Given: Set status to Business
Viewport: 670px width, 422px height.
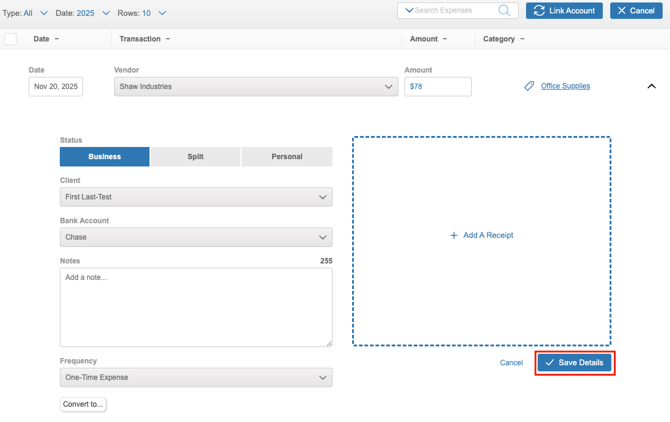Looking at the screenshot, I should tap(104, 157).
